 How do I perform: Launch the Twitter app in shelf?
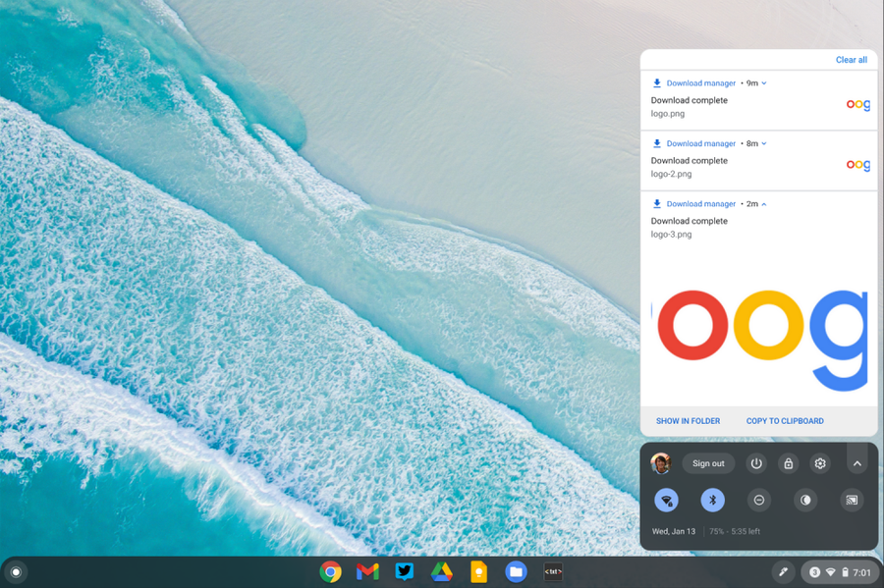click(x=405, y=571)
